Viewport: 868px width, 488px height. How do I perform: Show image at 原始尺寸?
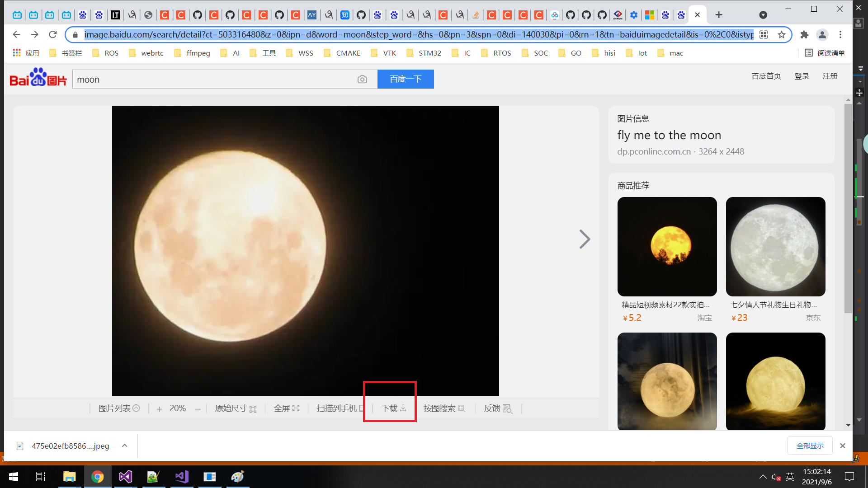tap(236, 408)
